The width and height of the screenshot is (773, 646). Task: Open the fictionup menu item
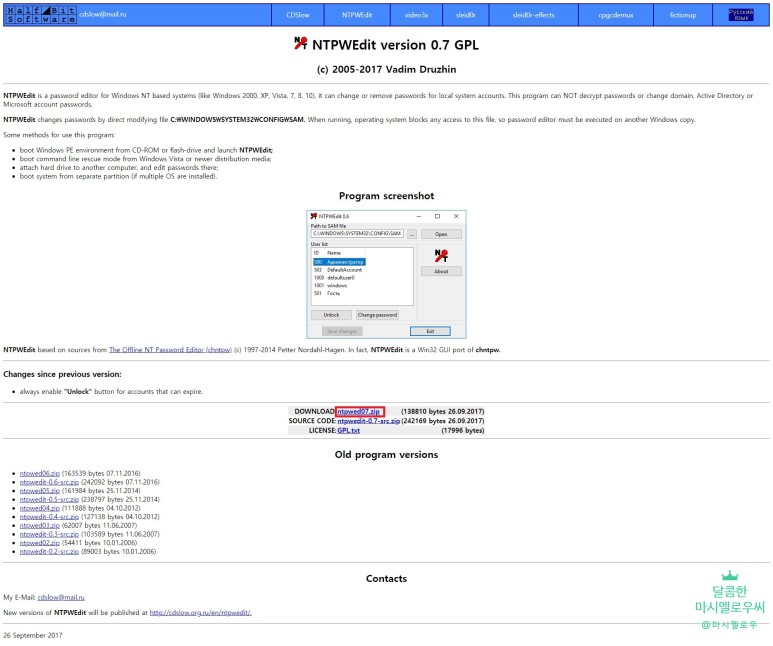[683, 15]
